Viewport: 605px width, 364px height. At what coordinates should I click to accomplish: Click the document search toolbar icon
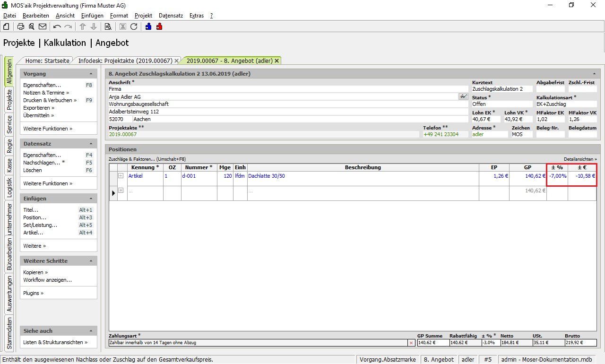point(108,26)
